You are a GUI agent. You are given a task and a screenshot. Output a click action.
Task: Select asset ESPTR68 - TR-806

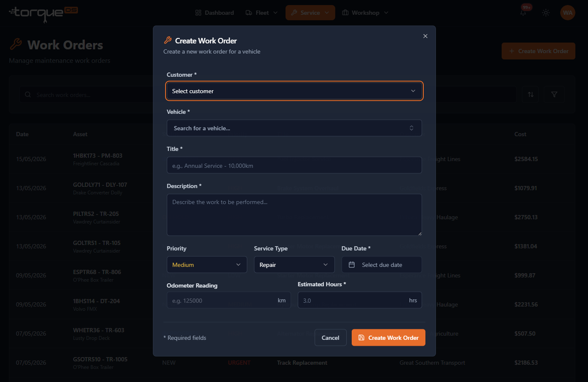pyautogui.click(x=97, y=272)
